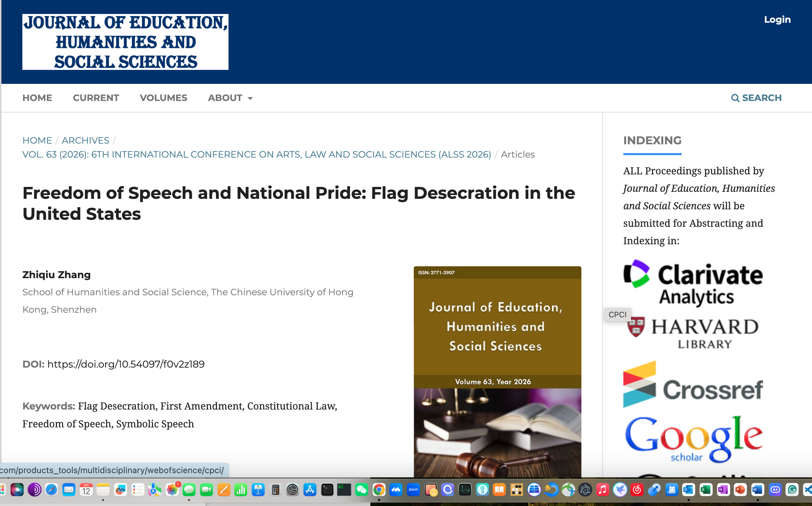This screenshot has width=812, height=506.
Task: Open Mail from the dock
Action: 69,490
